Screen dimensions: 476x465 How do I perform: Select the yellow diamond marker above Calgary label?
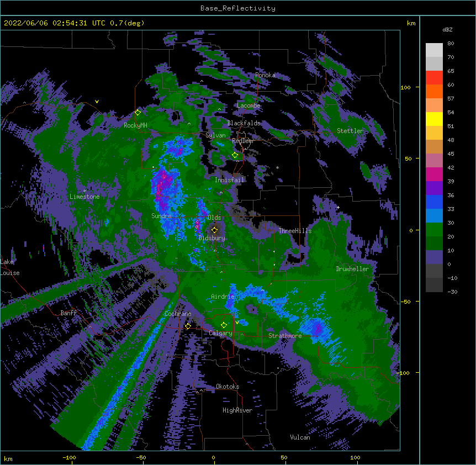(x=224, y=325)
